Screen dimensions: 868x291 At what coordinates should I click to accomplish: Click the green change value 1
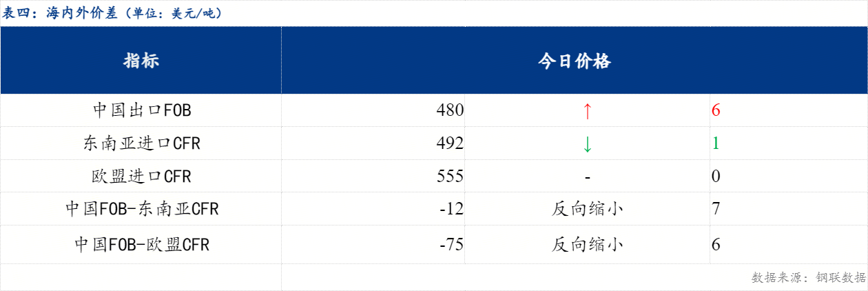pos(716,143)
